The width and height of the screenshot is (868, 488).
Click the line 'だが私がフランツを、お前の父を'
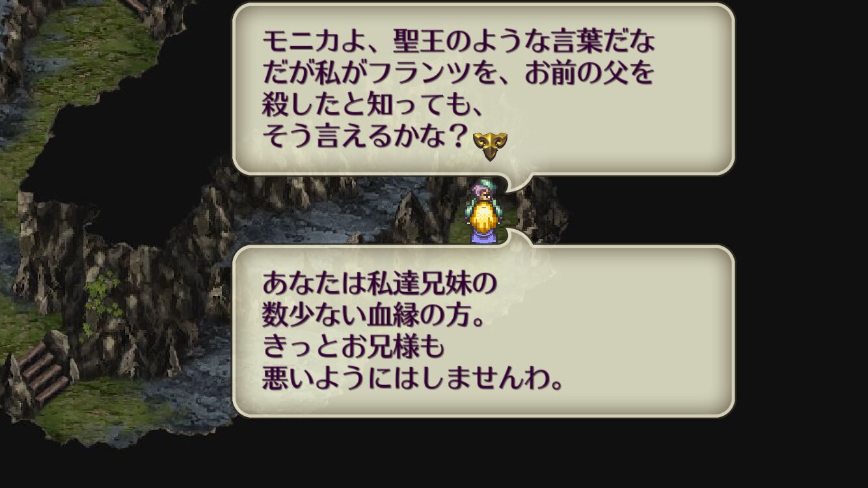457,74
